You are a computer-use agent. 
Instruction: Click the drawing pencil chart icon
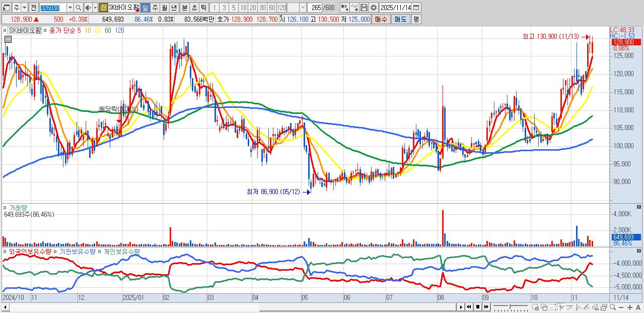pos(587,307)
